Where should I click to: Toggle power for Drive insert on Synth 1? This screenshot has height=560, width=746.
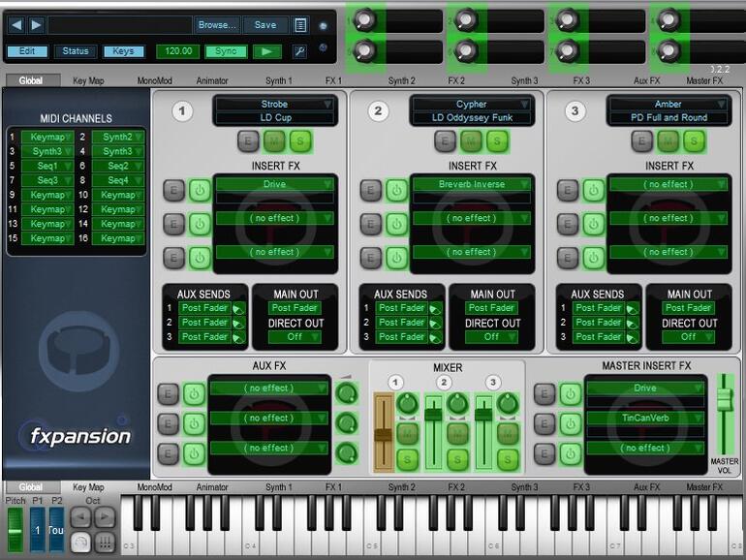coord(200,190)
